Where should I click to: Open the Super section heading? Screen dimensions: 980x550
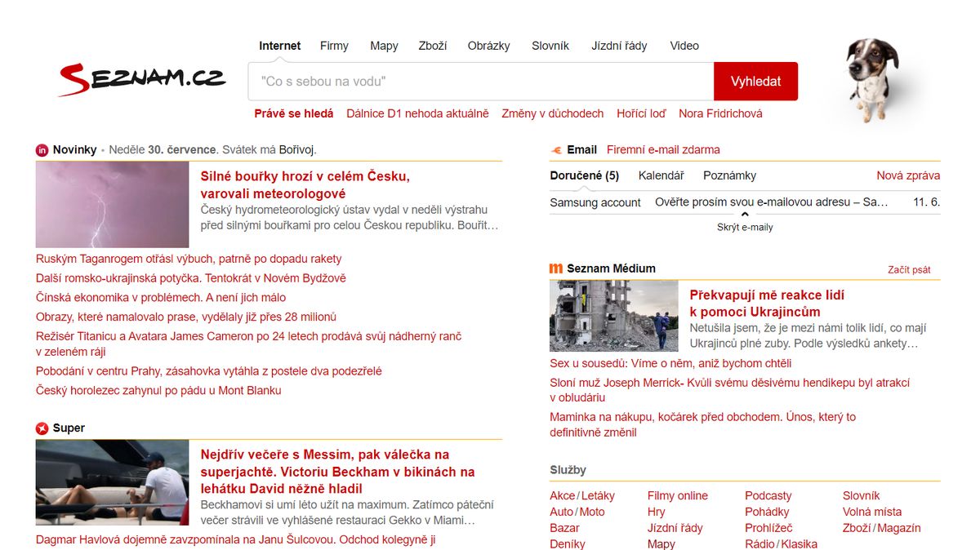[x=69, y=428]
